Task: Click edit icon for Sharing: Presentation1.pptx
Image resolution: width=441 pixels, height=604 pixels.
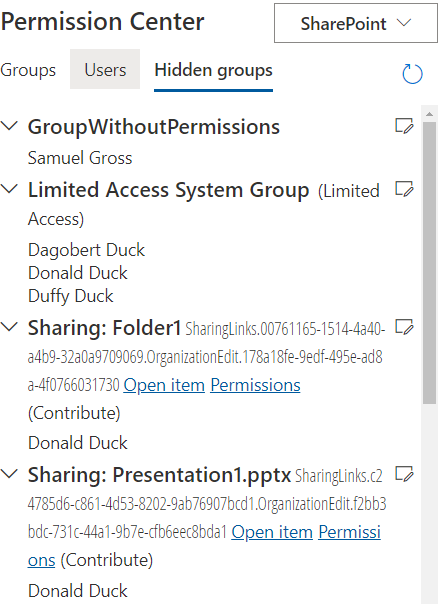Action: point(404,474)
